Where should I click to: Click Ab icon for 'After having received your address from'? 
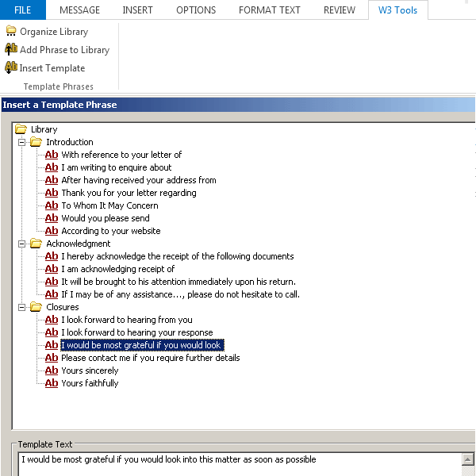(52, 180)
